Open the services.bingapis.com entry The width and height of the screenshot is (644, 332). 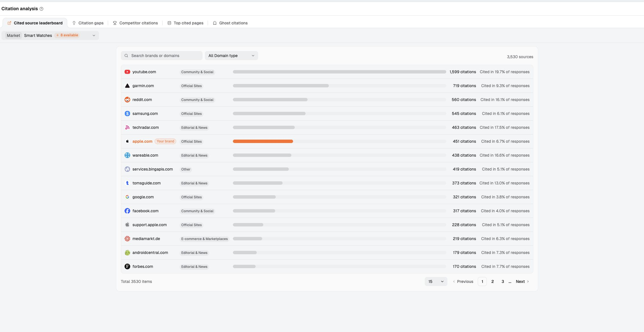tap(153, 169)
